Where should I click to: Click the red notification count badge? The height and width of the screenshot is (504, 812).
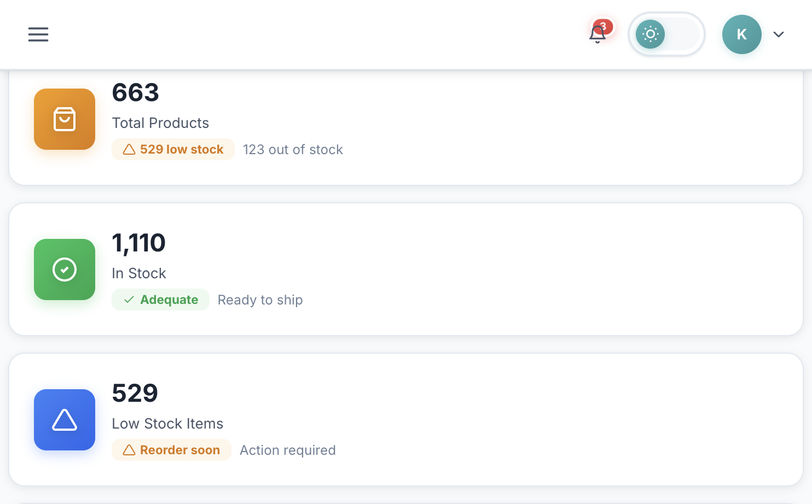pyautogui.click(x=603, y=26)
